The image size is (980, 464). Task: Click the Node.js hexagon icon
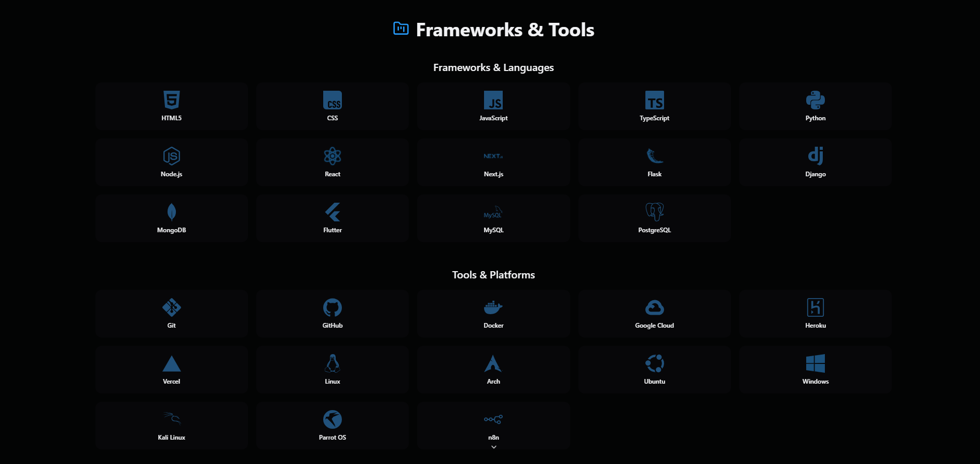click(x=171, y=156)
